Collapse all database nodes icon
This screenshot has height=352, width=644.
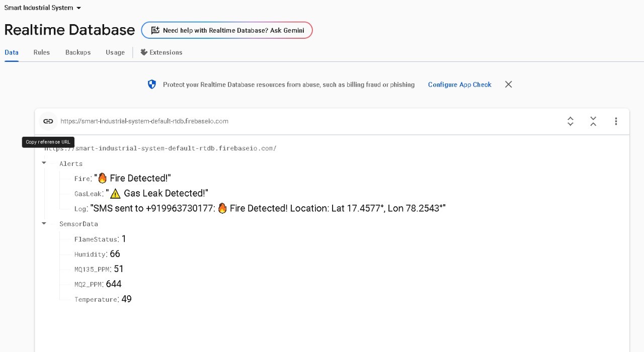[593, 121]
